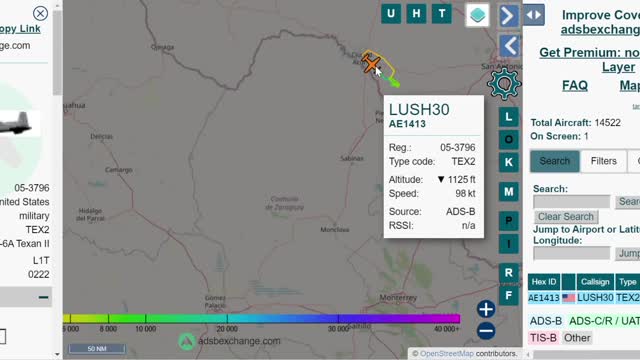Open the map layers selector icon
The height and width of the screenshot is (360, 640).
[478, 15]
